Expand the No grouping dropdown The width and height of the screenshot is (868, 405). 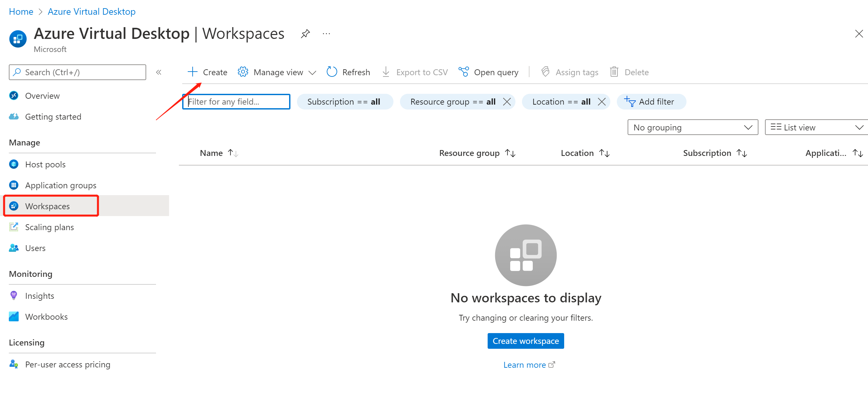coord(692,127)
